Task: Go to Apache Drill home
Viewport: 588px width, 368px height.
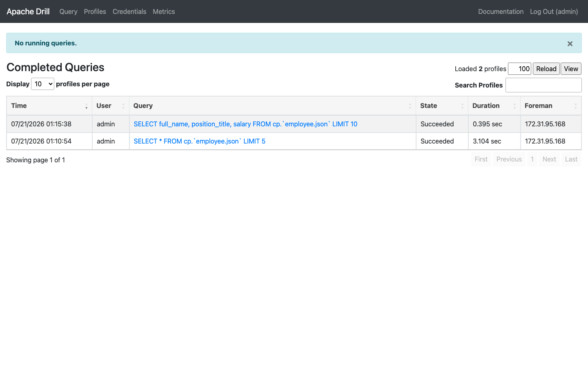Action: pyautogui.click(x=28, y=11)
